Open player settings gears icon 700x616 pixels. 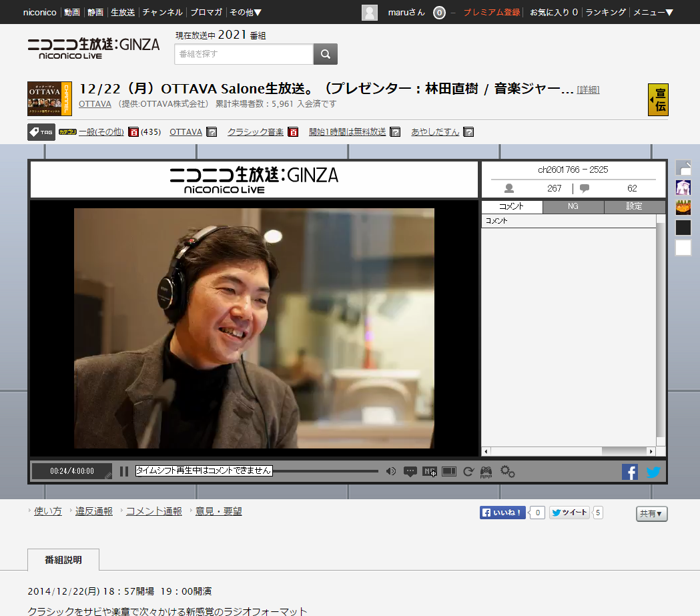(x=508, y=472)
